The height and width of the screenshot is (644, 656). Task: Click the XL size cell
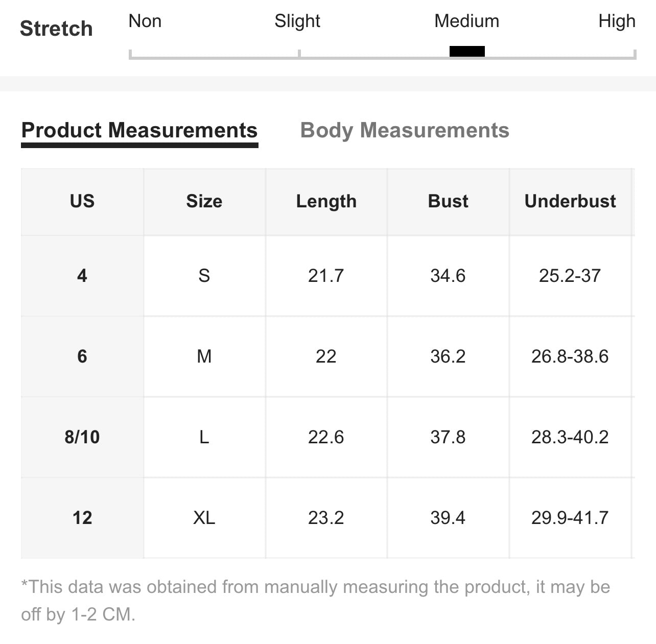204,518
